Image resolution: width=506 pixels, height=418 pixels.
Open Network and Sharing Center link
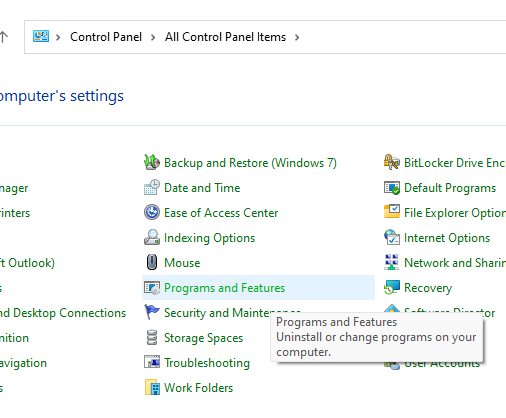click(x=455, y=263)
